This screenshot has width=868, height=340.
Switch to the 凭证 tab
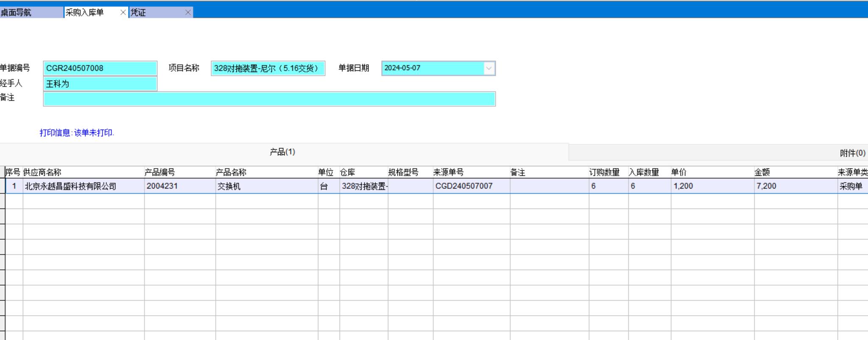click(153, 12)
